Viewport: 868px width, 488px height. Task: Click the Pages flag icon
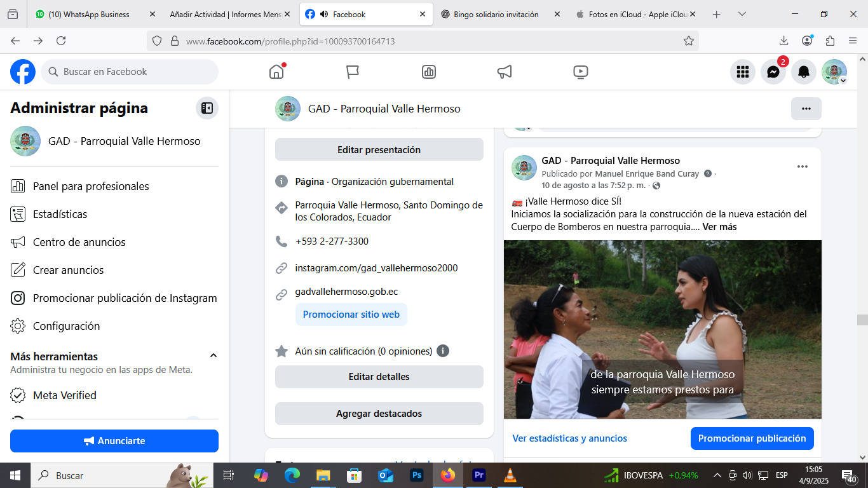(353, 72)
